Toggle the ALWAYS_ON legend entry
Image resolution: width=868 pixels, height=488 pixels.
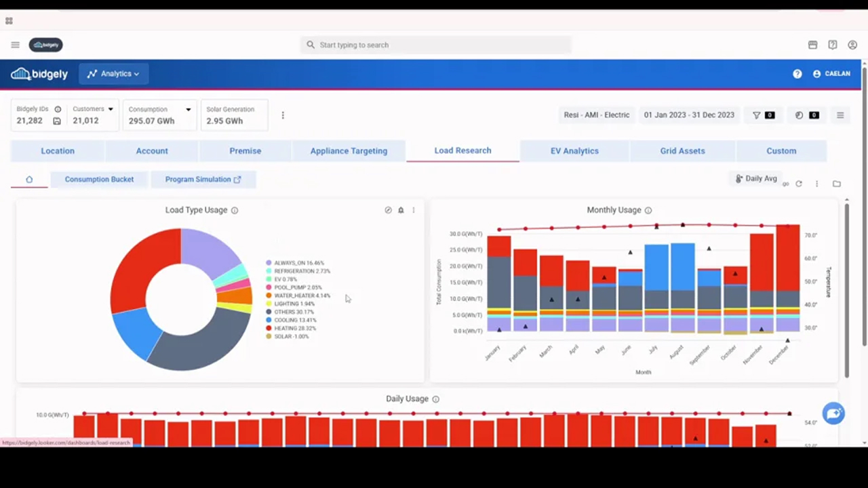(x=298, y=263)
